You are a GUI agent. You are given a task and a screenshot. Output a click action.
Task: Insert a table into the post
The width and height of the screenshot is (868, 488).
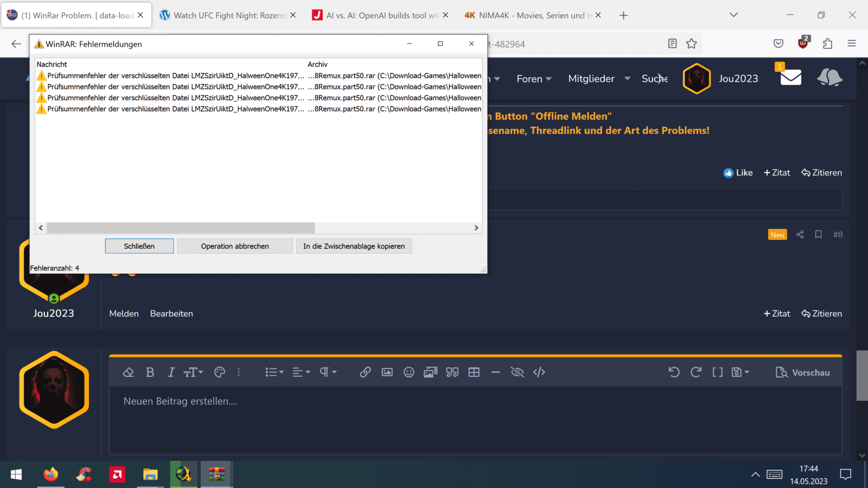[474, 372]
